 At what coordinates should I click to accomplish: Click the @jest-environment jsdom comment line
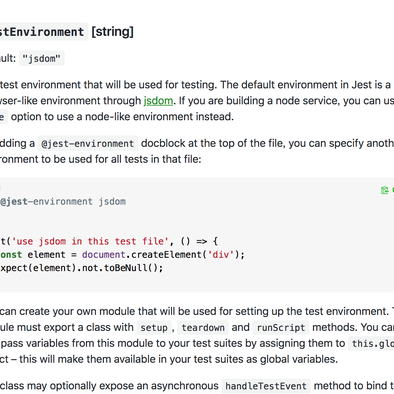pos(63,202)
